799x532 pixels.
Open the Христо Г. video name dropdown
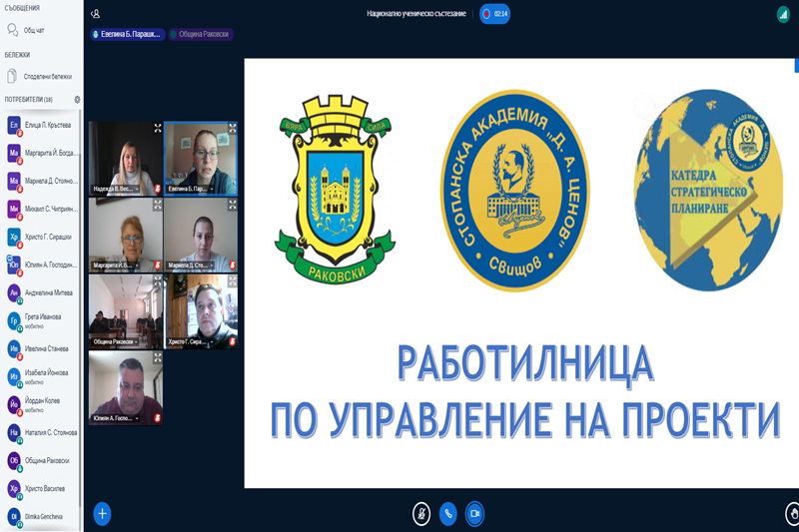[191, 341]
